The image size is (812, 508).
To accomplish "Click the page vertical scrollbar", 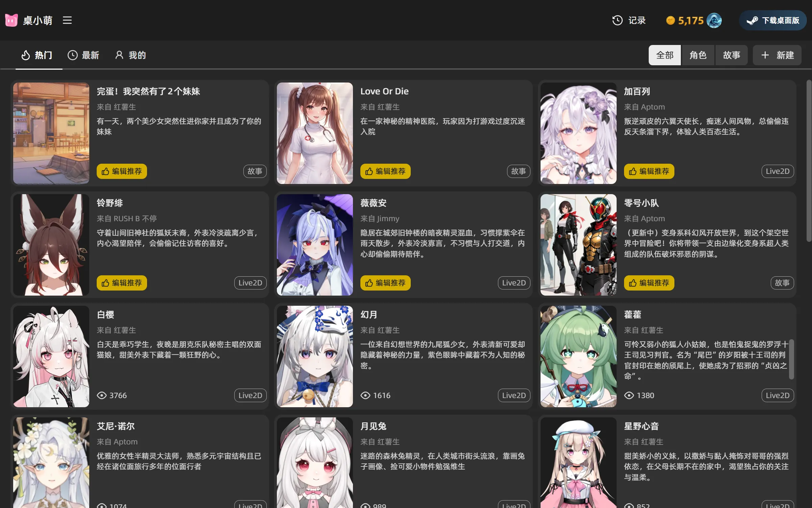I will [809, 161].
